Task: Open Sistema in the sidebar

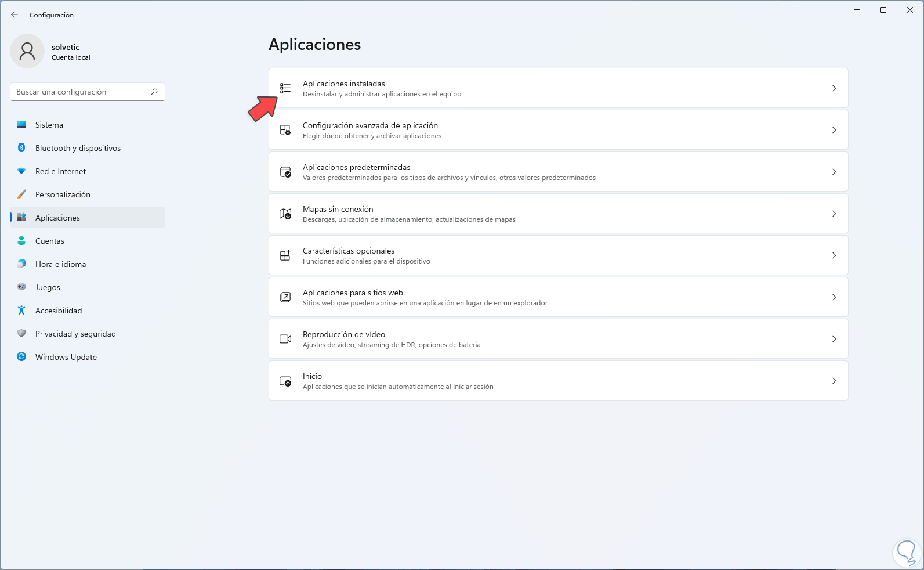Action: pyautogui.click(x=49, y=125)
